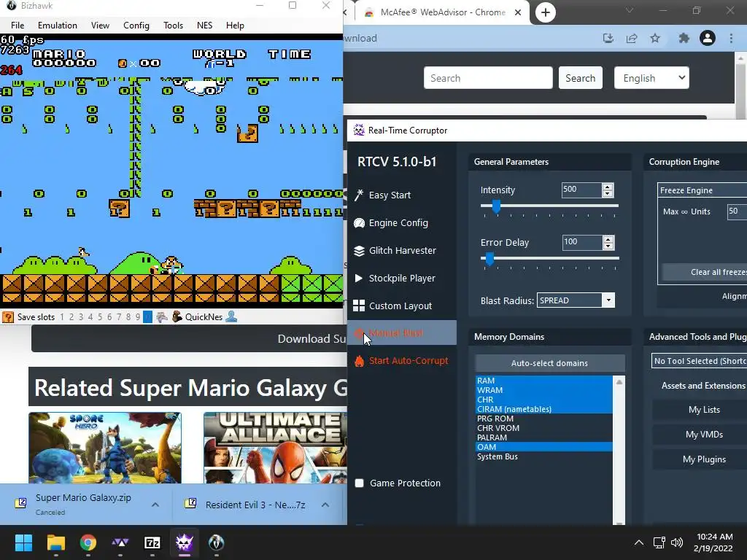Expand Resident Evil 3 download options

tap(325, 505)
